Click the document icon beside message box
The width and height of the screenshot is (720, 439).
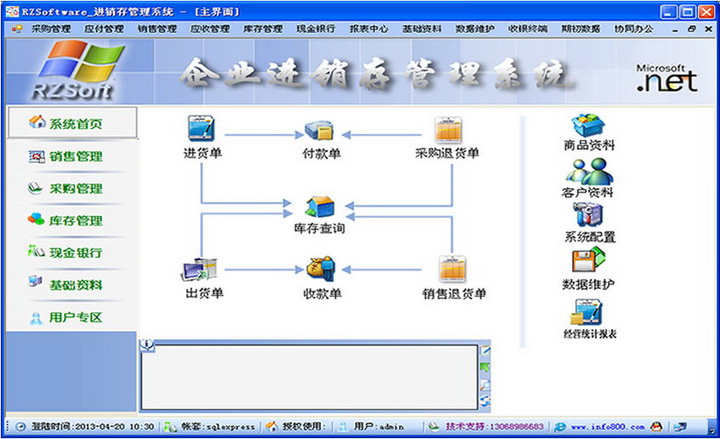[x=485, y=385]
